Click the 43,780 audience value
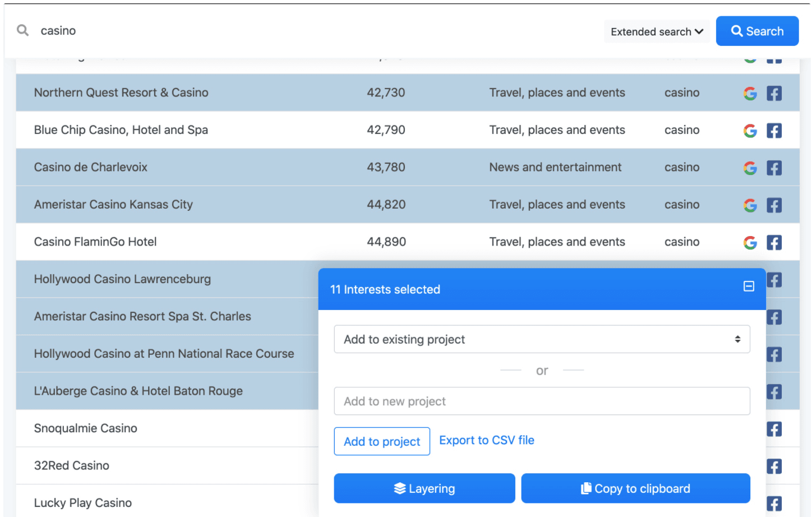Viewport: 812px width, 517px height. (386, 167)
